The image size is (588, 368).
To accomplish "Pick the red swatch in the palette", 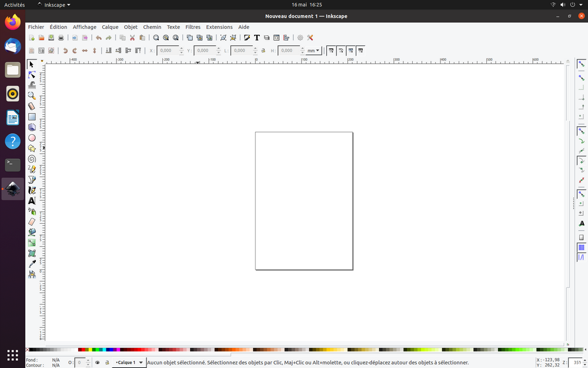I will 83,350.
